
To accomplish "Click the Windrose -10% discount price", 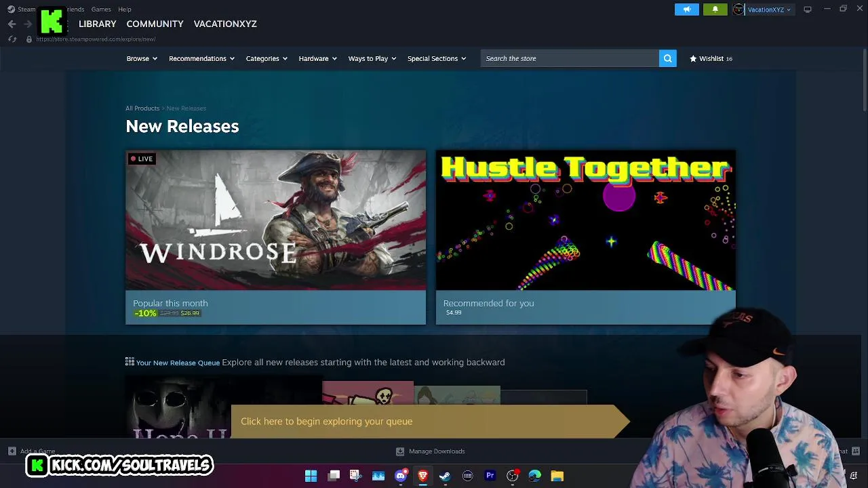I will pyautogui.click(x=167, y=313).
